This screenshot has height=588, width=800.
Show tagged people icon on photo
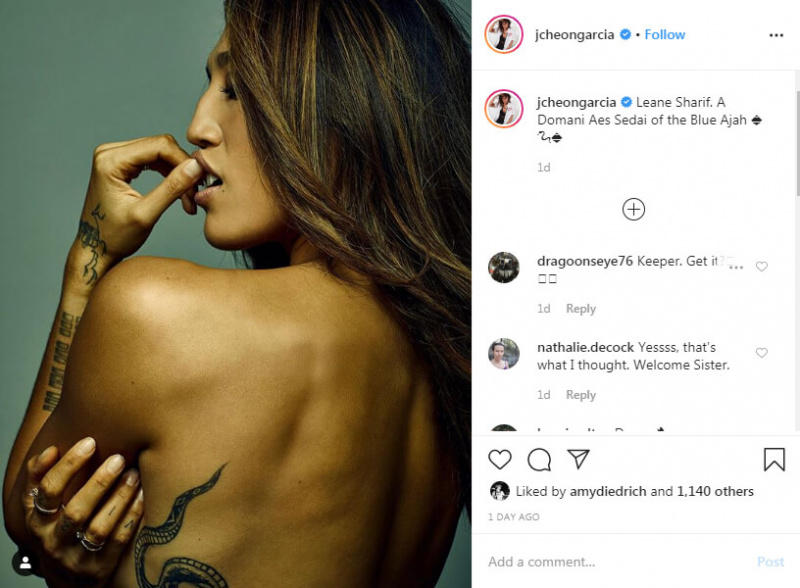click(26, 563)
